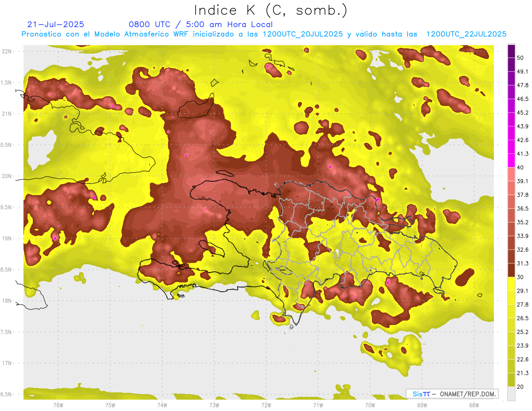
Task: Click the grey color band below 20 on the legend
Action: [x=511, y=394]
